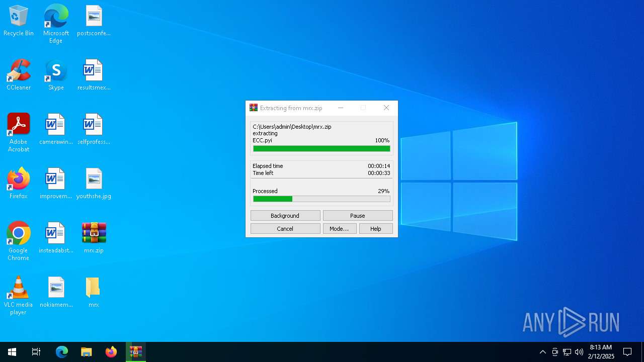
Task: Switch to WinRAR in the taskbar
Action: [136, 352]
